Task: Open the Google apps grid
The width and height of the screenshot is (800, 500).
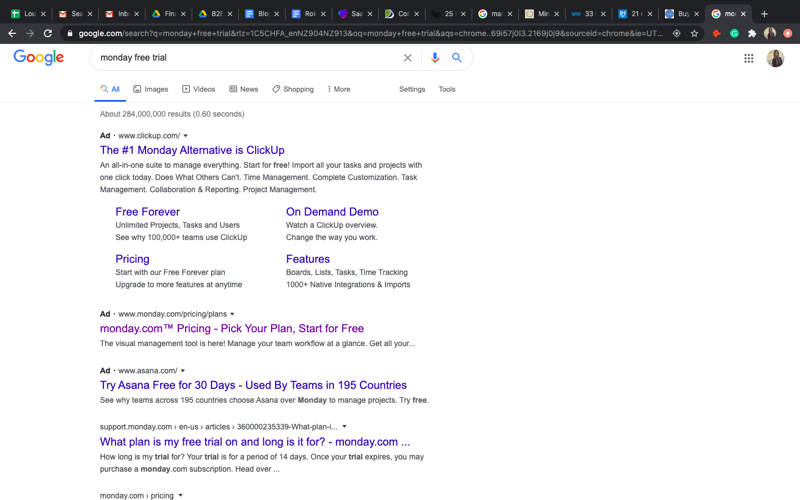Action: click(x=748, y=58)
